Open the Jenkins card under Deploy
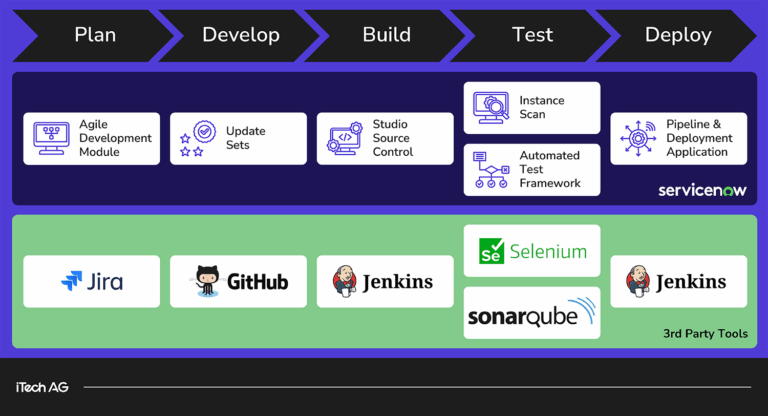 [679, 281]
